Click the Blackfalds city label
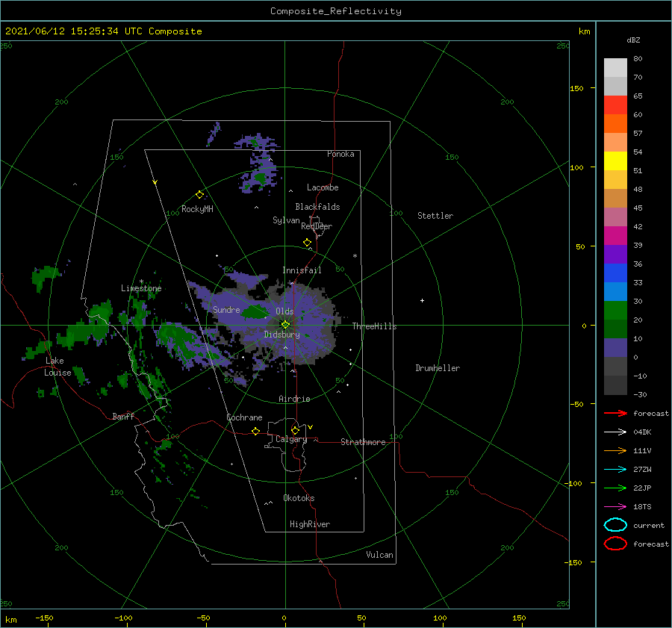 coord(317,207)
